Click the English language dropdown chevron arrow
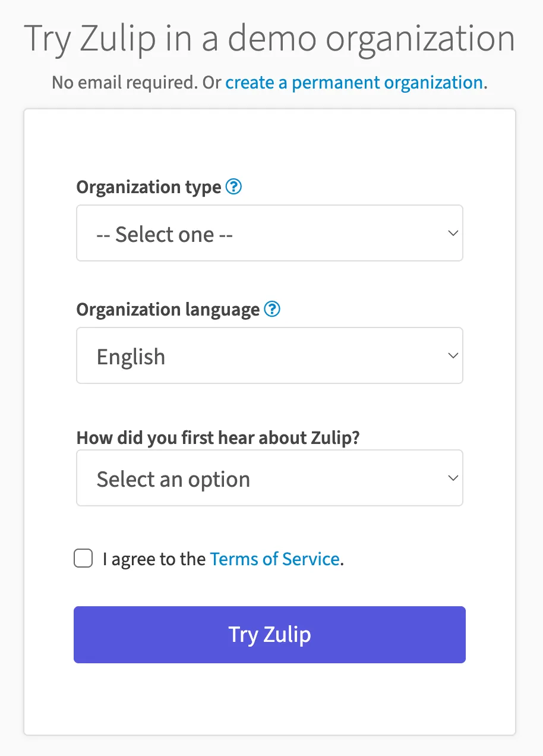 453,356
